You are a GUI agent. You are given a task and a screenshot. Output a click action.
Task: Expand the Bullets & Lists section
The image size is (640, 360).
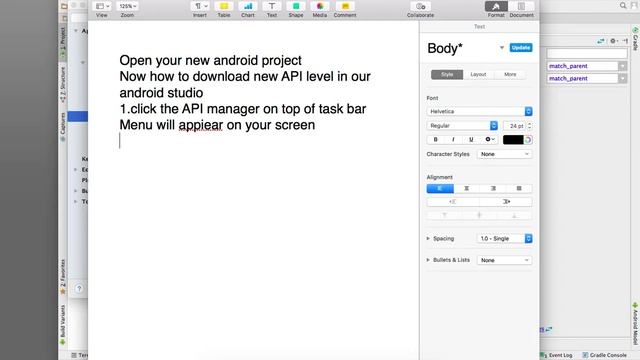[x=428, y=260]
